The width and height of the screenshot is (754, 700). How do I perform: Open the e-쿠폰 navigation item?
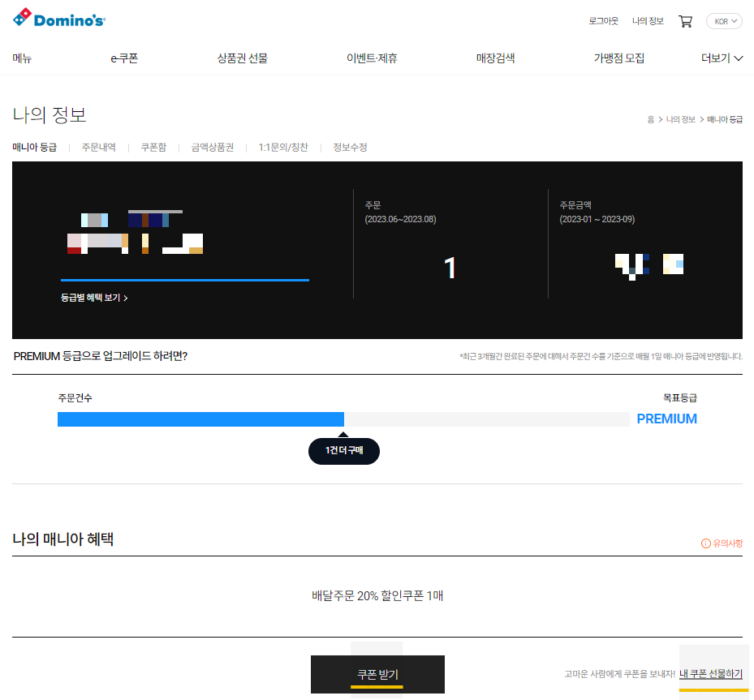pos(124,58)
